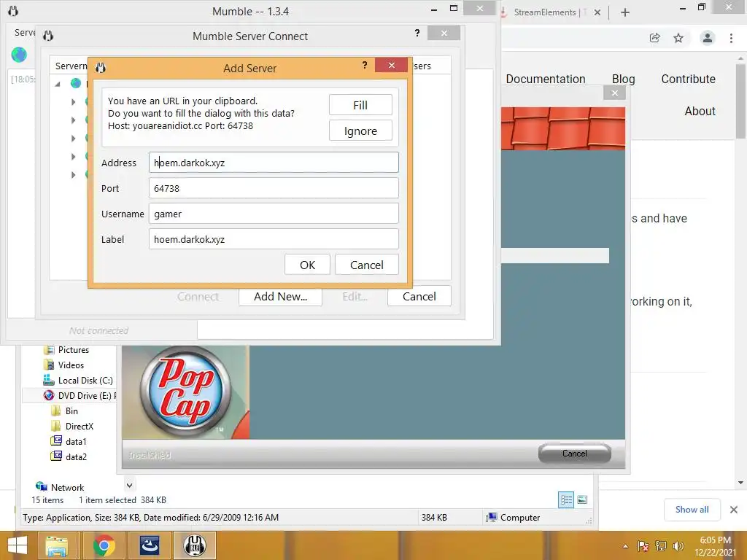The image size is (747, 560).
Task: Open the Contribute page link
Action: 688,79
